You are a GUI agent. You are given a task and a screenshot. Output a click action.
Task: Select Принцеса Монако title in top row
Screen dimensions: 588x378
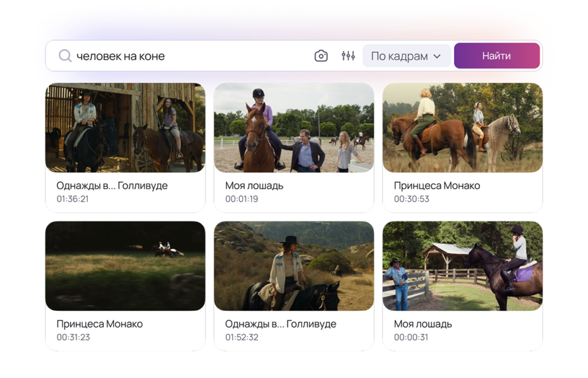(x=437, y=186)
